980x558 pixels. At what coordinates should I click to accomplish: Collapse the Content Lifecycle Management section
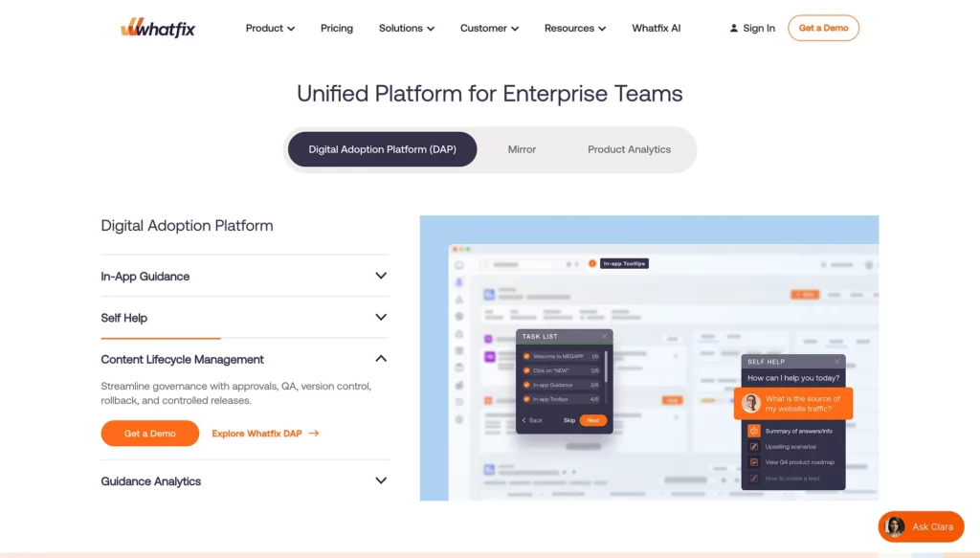(x=244, y=359)
